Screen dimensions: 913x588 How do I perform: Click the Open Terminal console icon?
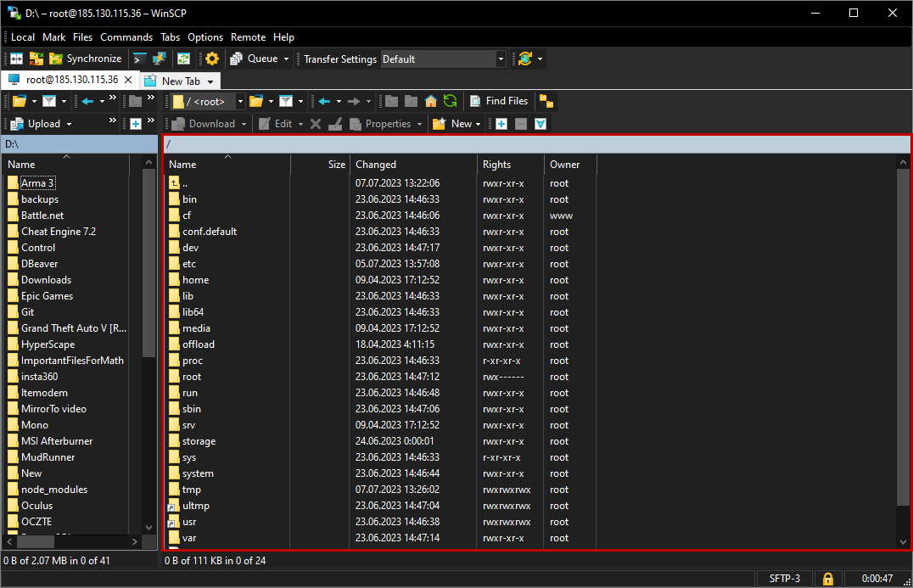tap(139, 59)
